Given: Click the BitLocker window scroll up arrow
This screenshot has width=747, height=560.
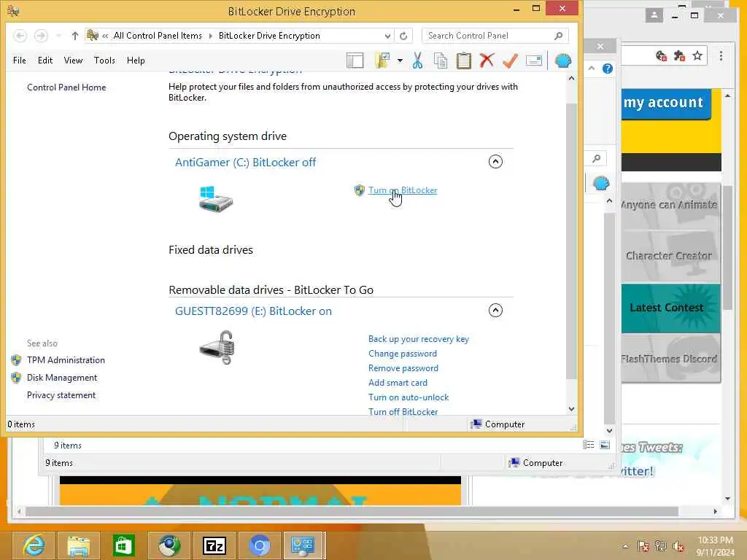Looking at the screenshot, I should click(572, 78).
